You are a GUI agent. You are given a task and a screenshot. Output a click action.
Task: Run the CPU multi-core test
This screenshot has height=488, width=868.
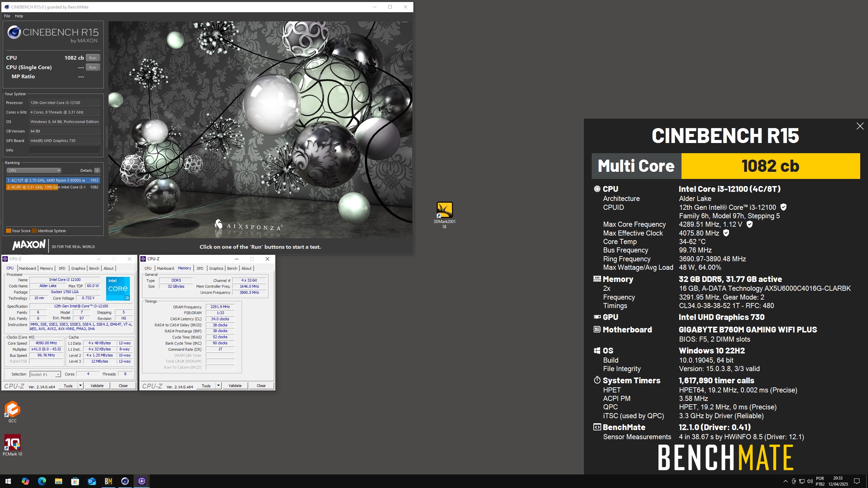93,58
